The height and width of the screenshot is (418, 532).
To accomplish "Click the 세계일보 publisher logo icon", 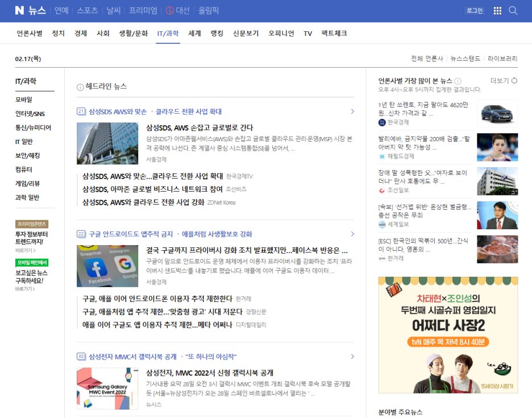I will click(382, 225).
